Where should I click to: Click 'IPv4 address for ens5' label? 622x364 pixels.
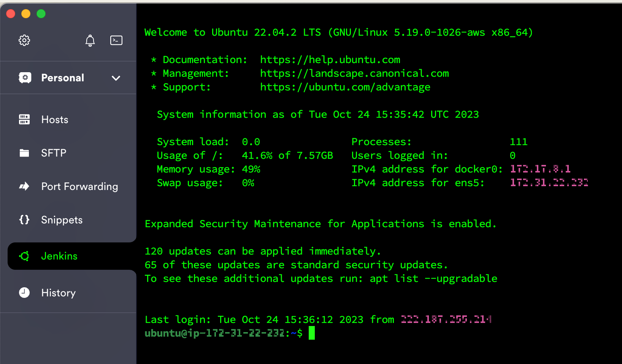[418, 183]
